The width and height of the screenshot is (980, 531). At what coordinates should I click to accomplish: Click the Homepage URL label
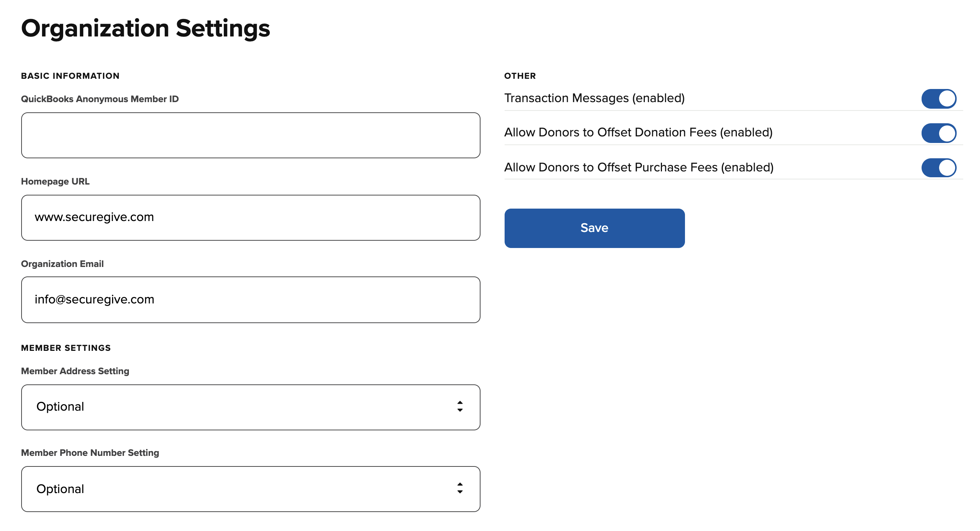(55, 181)
